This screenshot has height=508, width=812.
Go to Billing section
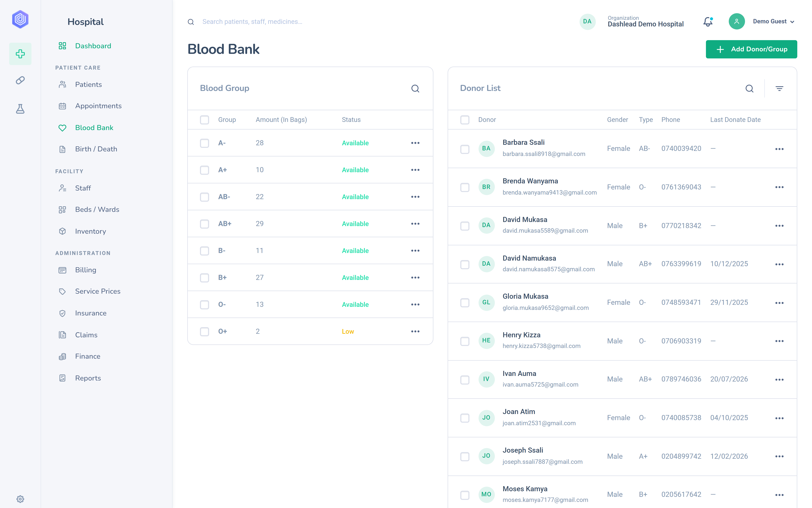[x=86, y=270]
